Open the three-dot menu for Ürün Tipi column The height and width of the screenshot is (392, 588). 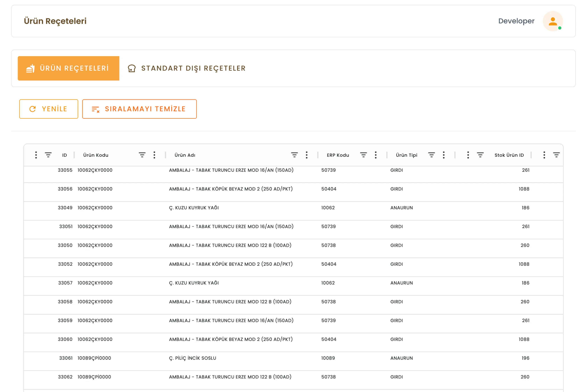(444, 155)
